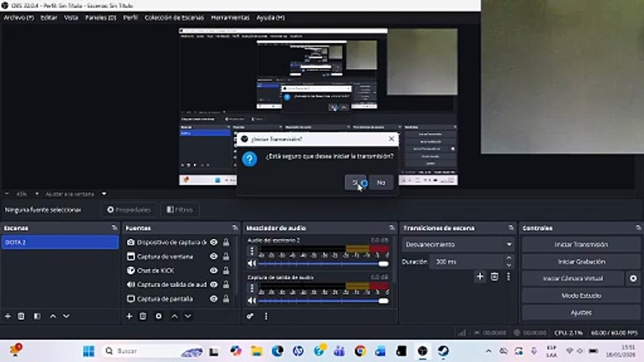The image size is (644, 362).
Task: Open Desvanecimiento transition dropdown
Action: coord(458,244)
